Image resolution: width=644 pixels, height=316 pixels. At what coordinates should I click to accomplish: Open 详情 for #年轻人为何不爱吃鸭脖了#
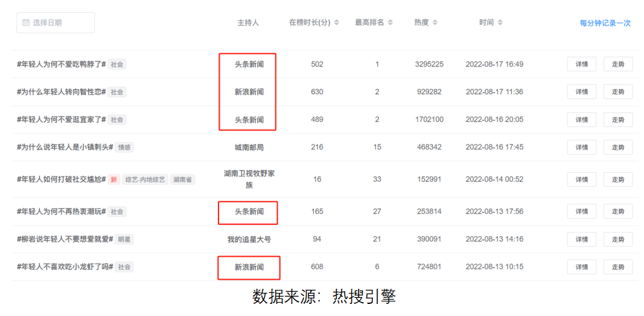tap(581, 64)
